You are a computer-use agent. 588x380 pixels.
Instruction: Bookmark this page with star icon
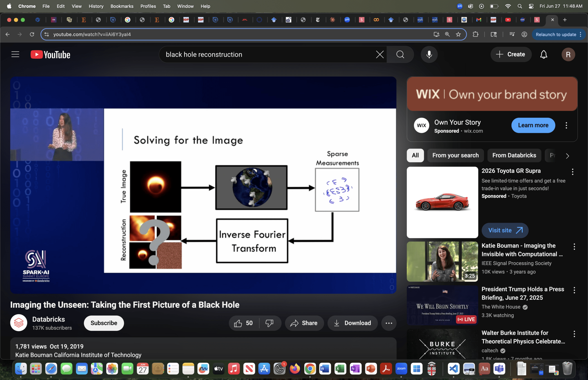pyautogui.click(x=458, y=34)
